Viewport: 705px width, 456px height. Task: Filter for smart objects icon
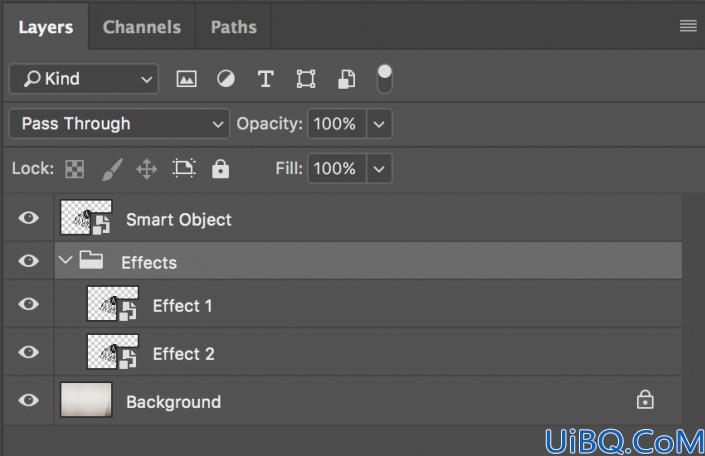coord(346,79)
